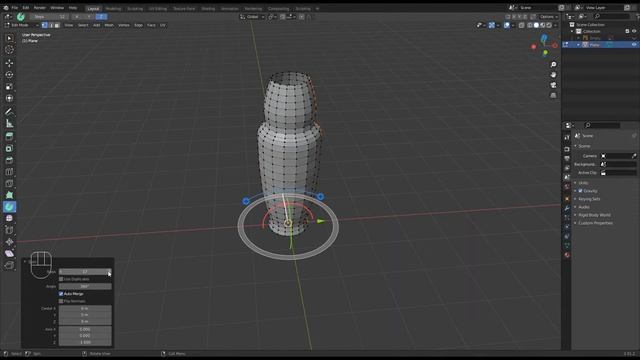Viewport: 640px width, 360px height.
Task: Switch to vertex select mode
Action: coord(44,25)
